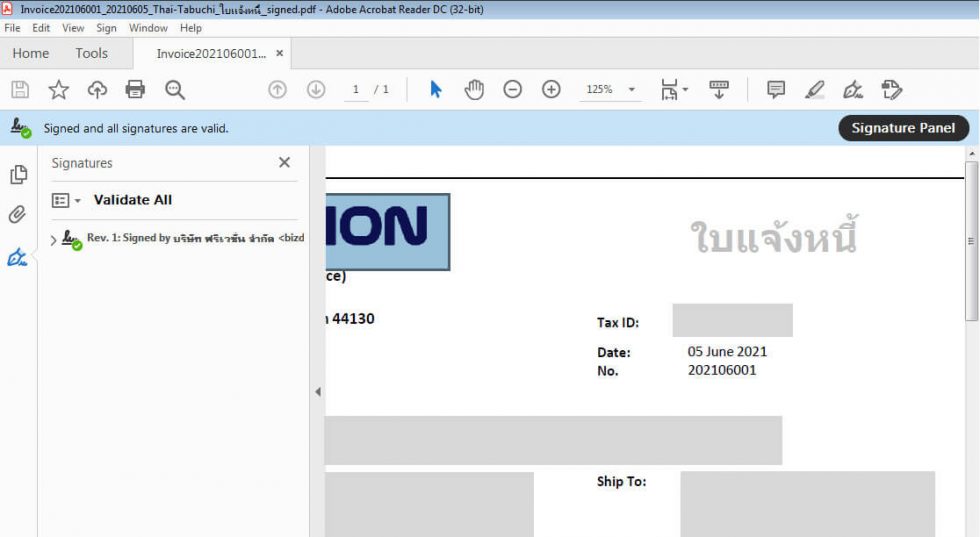Click the Save file icon
Screen dimensions: 980x537
pyautogui.click(x=20, y=90)
